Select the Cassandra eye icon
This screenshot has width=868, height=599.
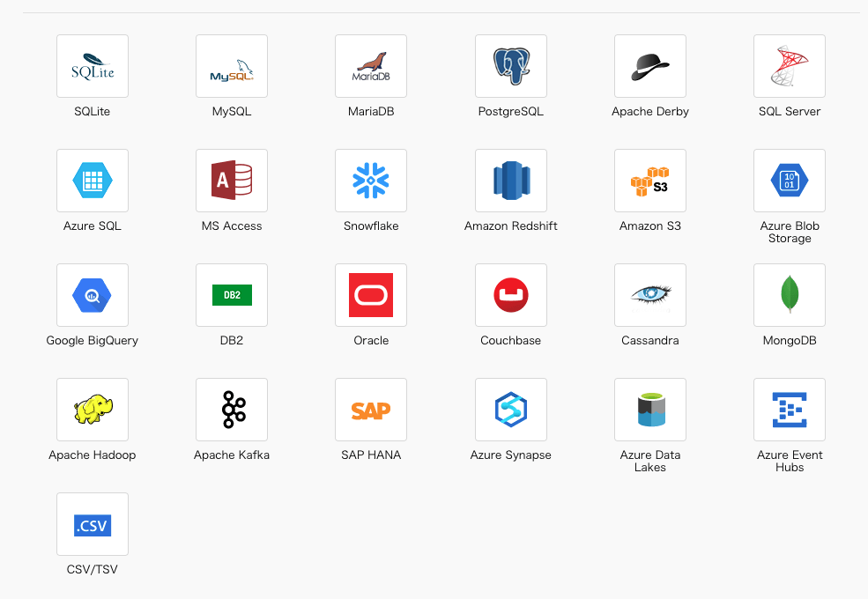[x=650, y=295]
